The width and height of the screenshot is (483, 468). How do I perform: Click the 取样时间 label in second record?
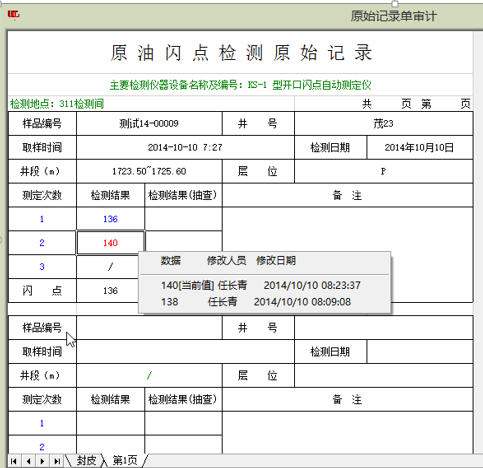42,352
